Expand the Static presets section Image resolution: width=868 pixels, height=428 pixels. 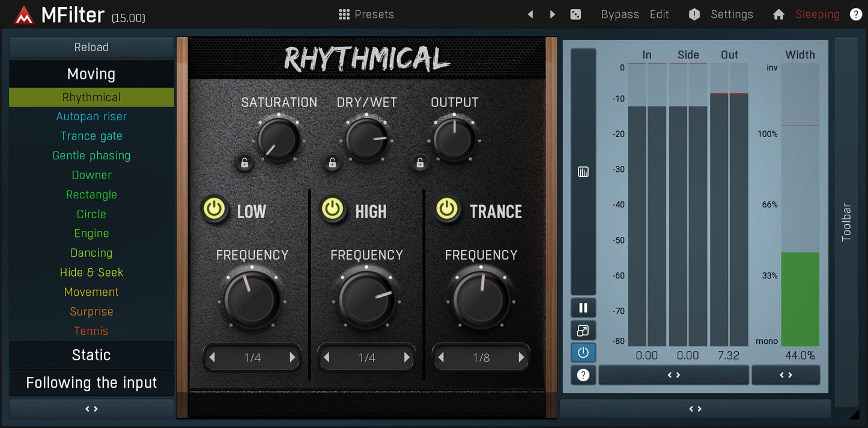click(91, 355)
